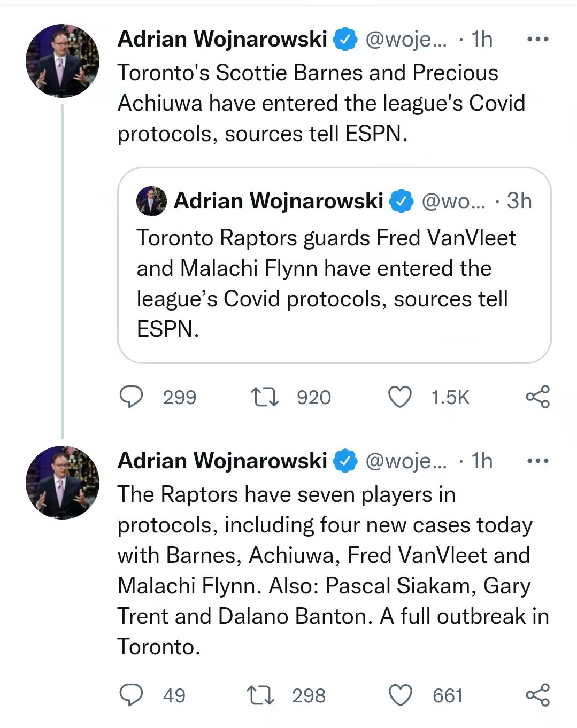
Task: Tap the small avatar inside quoted tweet
Action: coord(151,202)
